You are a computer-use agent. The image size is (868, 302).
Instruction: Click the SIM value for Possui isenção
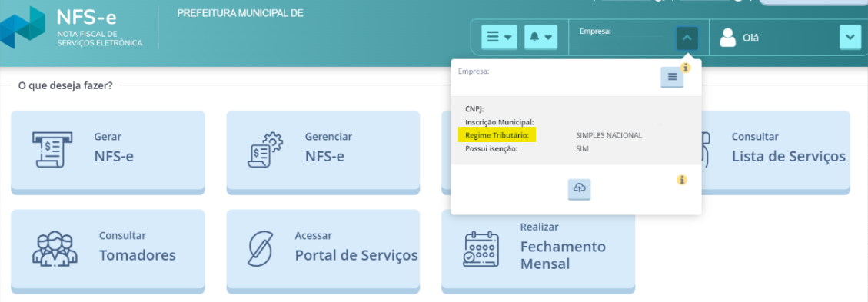pos(582,149)
